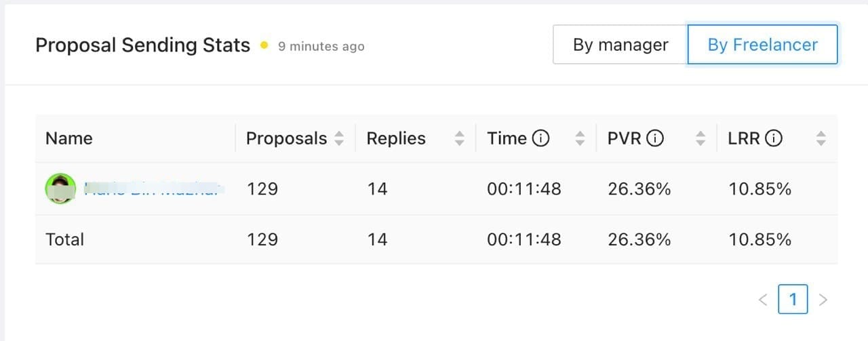Image resolution: width=868 pixels, height=341 pixels.
Task: Select page 1 in pagination
Action: click(x=793, y=299)
